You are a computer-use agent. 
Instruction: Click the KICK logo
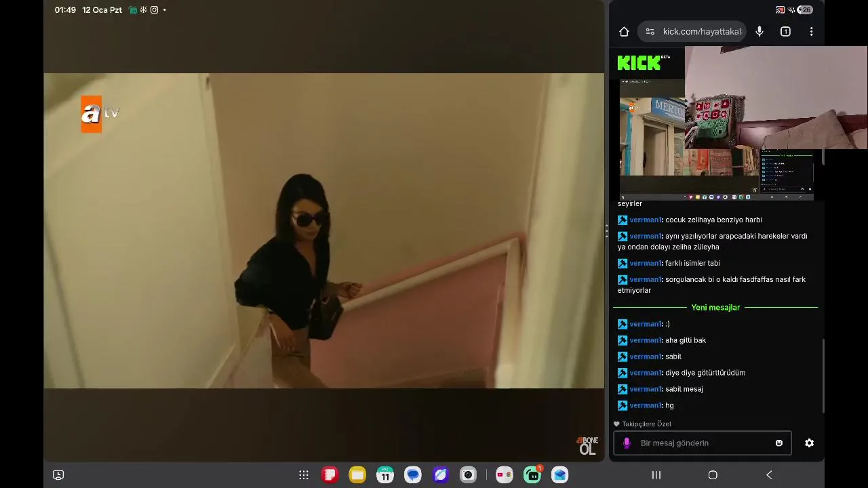click(x=639, y=62)
